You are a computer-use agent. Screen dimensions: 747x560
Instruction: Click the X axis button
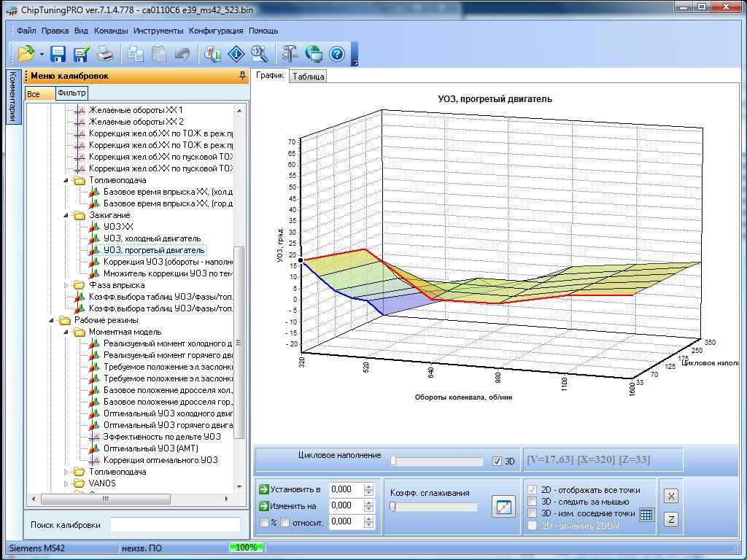point(671,496)
